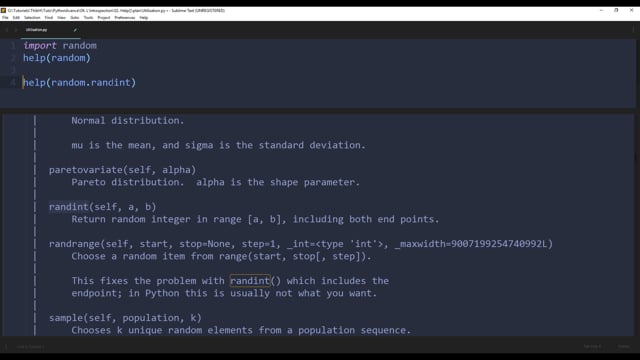This screenshot has height=360, width=640.
Task: Click the tab forward navigation arrow
Action: coord(16,30)
